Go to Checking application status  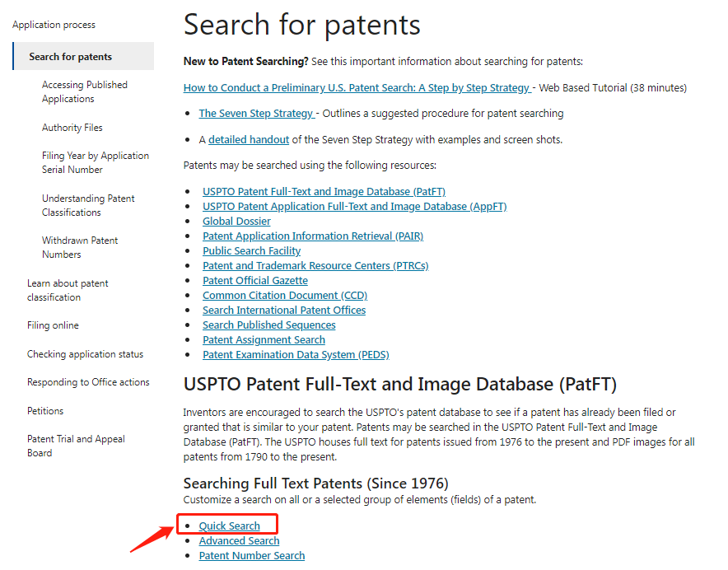pyautogui.click(x=85, y=354)
